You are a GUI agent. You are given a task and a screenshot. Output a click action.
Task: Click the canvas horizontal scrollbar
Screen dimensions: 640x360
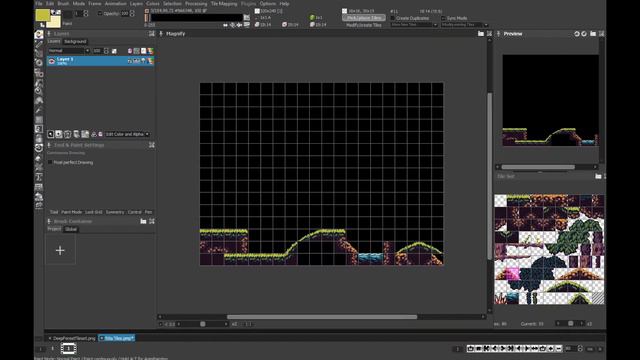point(322,317)
